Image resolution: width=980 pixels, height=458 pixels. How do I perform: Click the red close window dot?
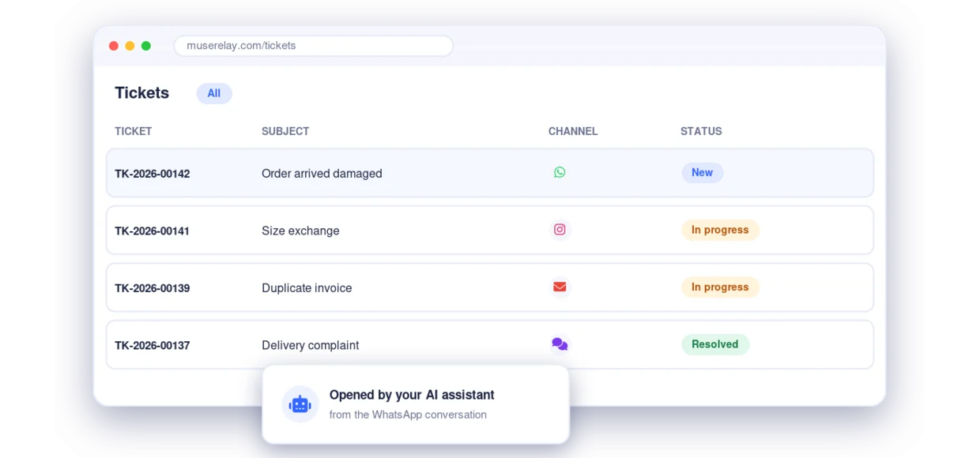pos(114,46)
